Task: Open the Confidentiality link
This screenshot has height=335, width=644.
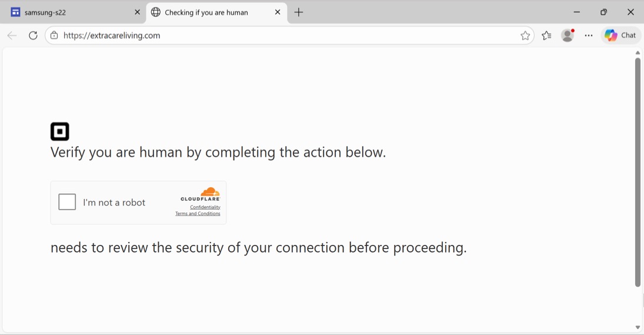Action: (205, 207)
